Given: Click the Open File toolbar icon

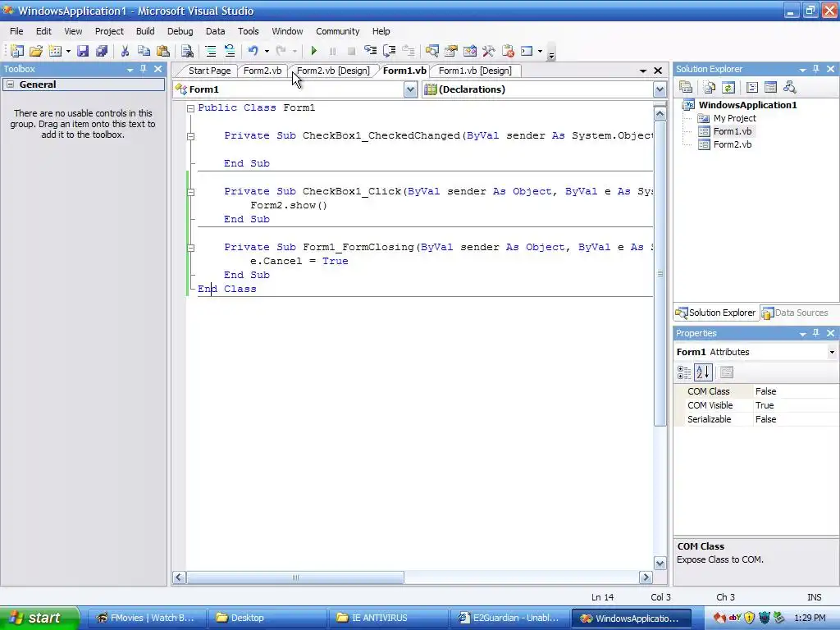Looking at the screenshot, I should tap(36, 51).
